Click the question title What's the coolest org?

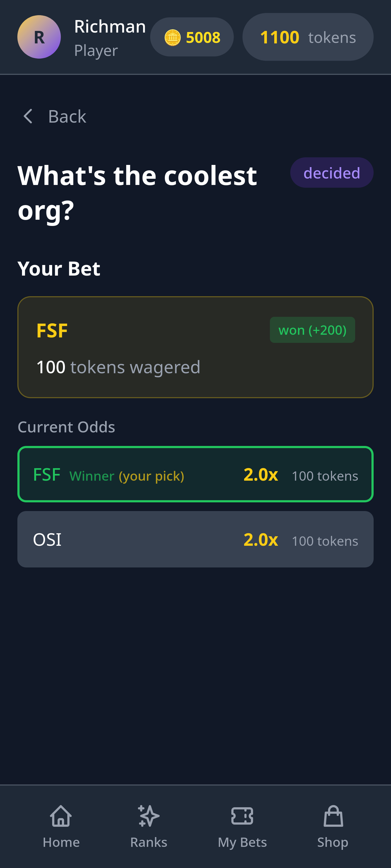[x=137, y=192]
